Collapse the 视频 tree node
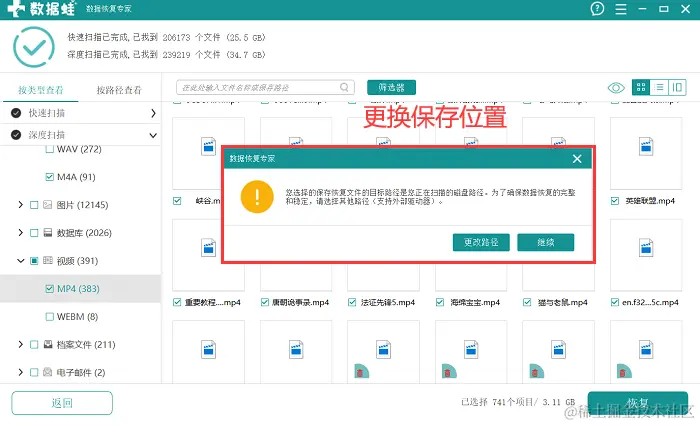This screenshot has height=425, width=700. (x=21, y=261)
